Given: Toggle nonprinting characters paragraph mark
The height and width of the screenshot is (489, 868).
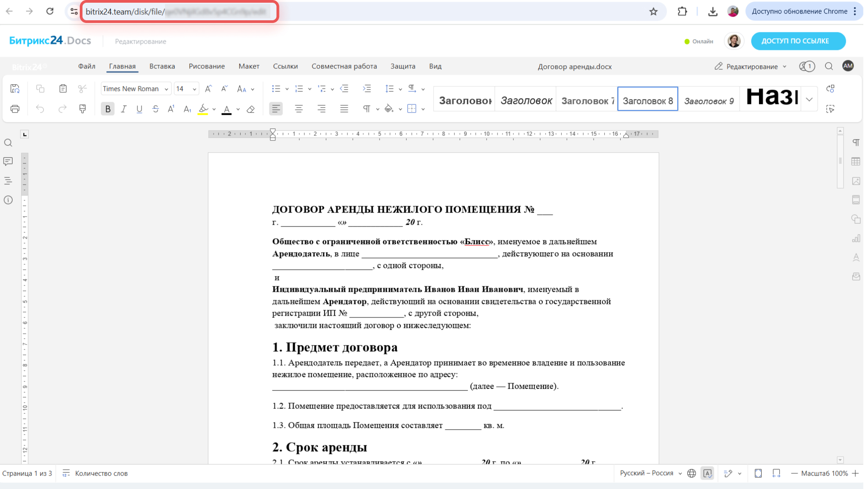Looking at the screenshot, I should [366, 109].
